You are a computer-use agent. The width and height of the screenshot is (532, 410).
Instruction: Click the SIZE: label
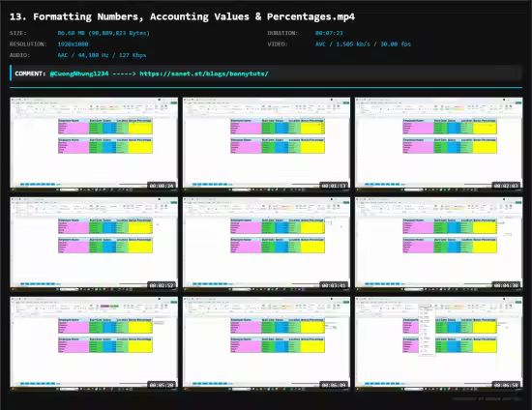(x=18, y=33)
